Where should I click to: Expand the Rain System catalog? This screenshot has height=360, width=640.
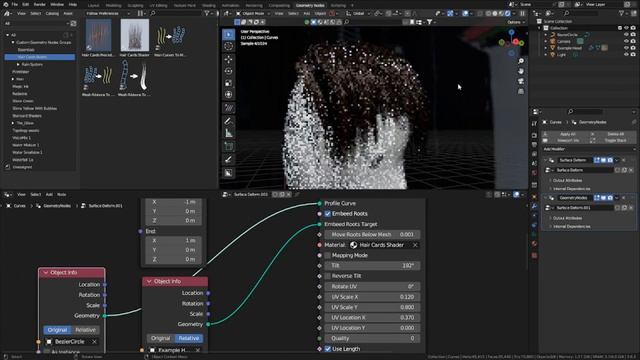click(18, 64)
